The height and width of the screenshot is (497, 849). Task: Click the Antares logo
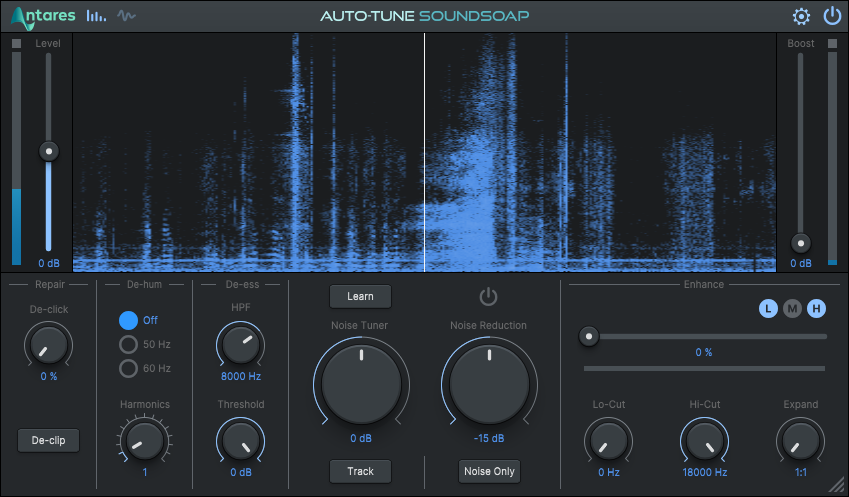pyautogui.click(x=43, y=17)
